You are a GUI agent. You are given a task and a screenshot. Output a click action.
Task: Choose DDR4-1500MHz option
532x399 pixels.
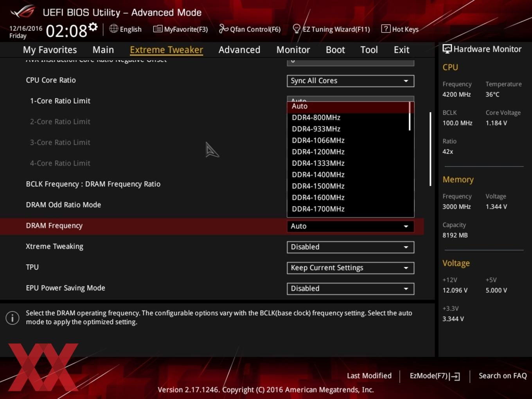click(318, 186)
